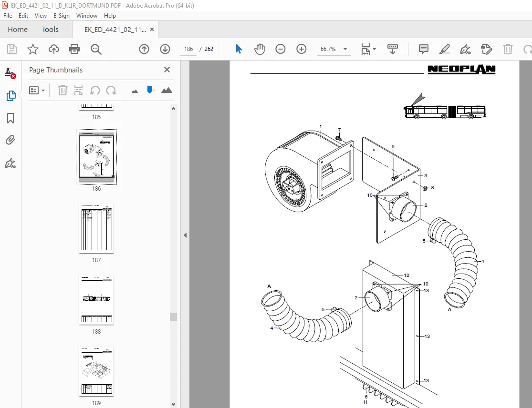Zoom out with minus button
Viewport: 532px width, 408px height.
tap(280, 49)
